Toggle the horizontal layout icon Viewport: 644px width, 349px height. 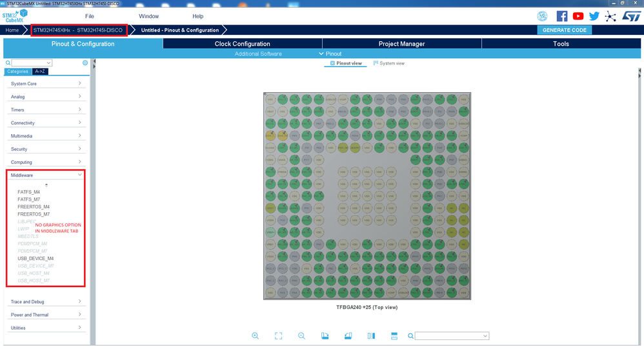(394, 336)
